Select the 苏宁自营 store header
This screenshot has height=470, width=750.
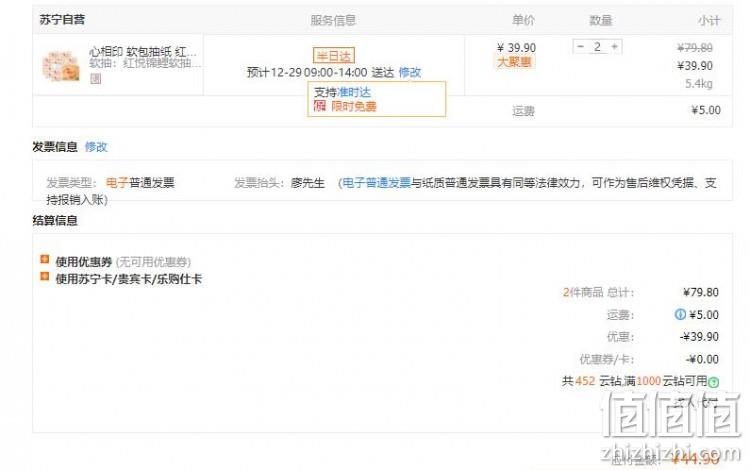coord(62,20)
